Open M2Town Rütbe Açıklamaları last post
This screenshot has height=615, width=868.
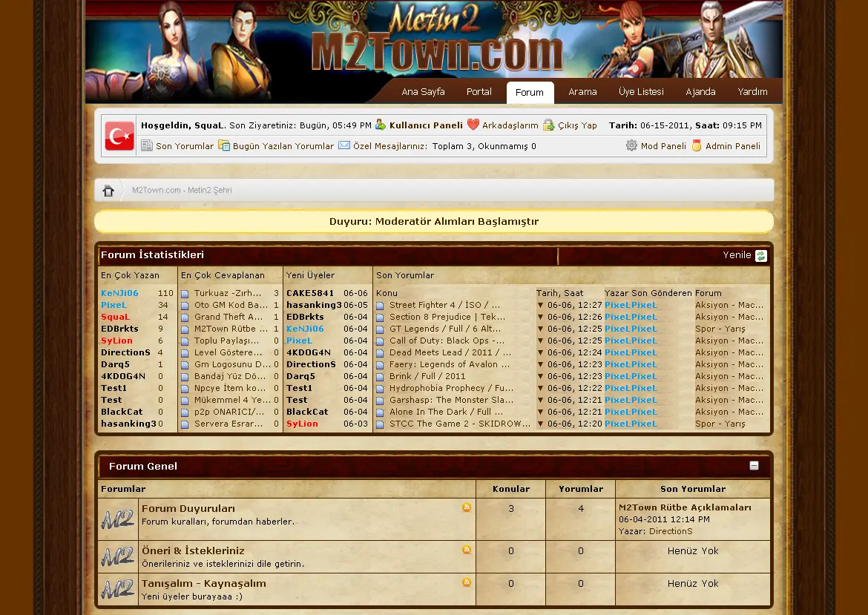685,507
